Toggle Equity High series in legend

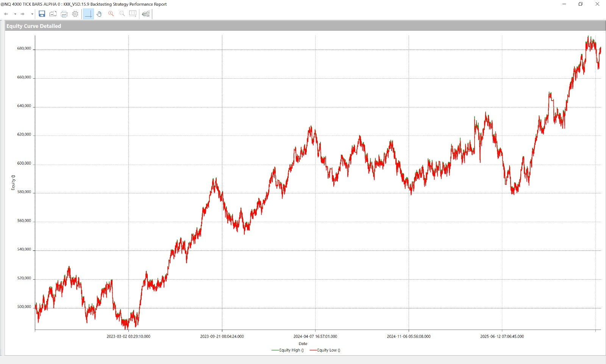288,350
